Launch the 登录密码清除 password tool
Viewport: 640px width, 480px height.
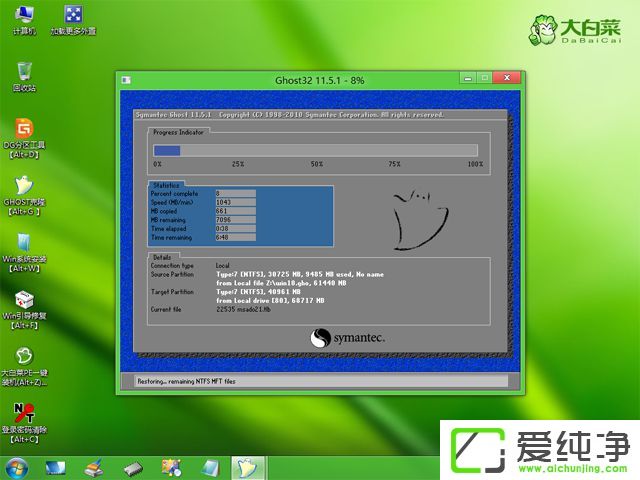point(24,413)
